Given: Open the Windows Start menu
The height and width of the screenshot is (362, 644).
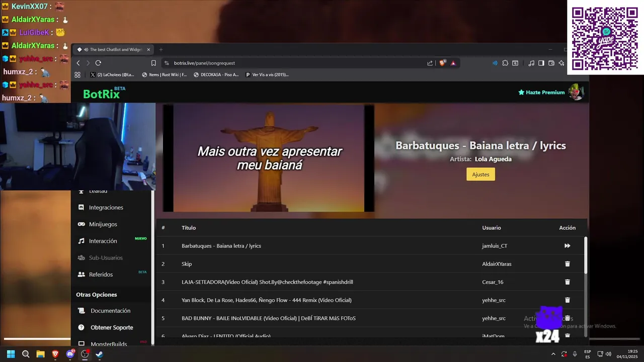Looking at the screenshot, I should [11, 354].
